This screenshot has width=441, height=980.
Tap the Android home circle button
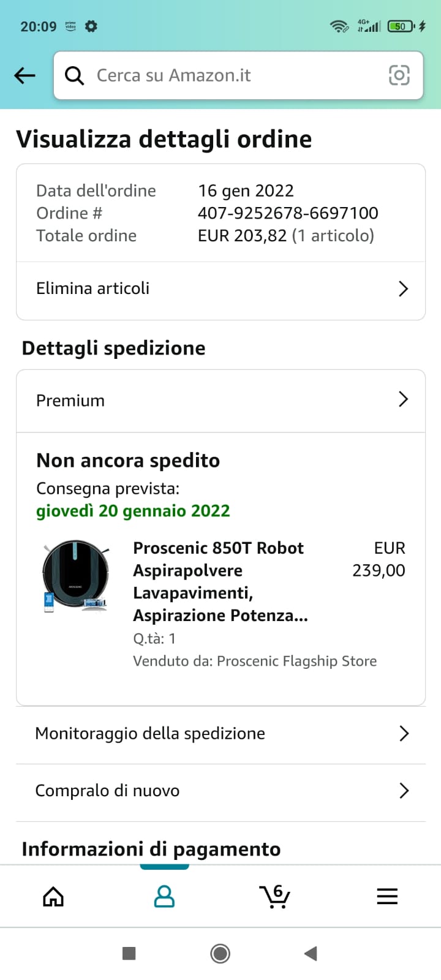pyautogui.click(x=220, y=953)
